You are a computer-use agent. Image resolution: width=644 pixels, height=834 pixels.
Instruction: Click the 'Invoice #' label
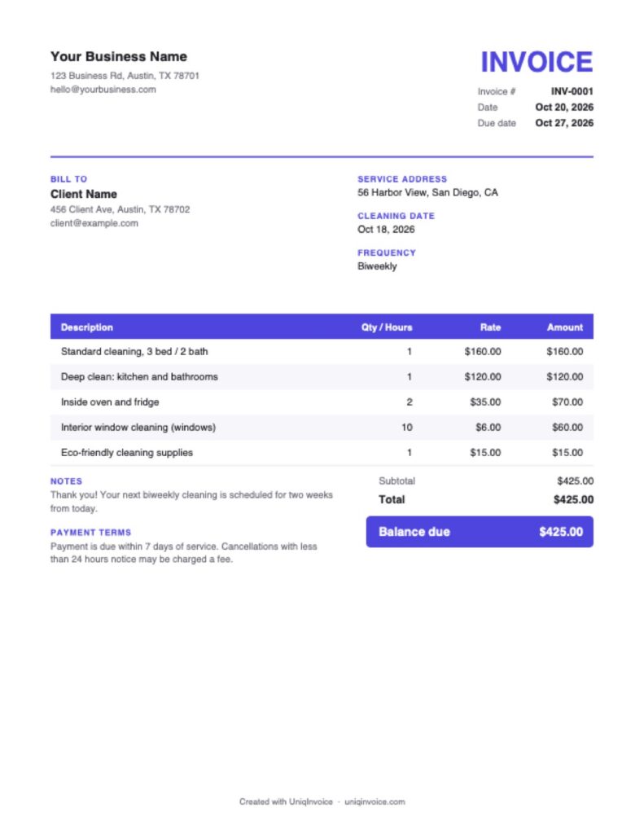coord(496,91)
